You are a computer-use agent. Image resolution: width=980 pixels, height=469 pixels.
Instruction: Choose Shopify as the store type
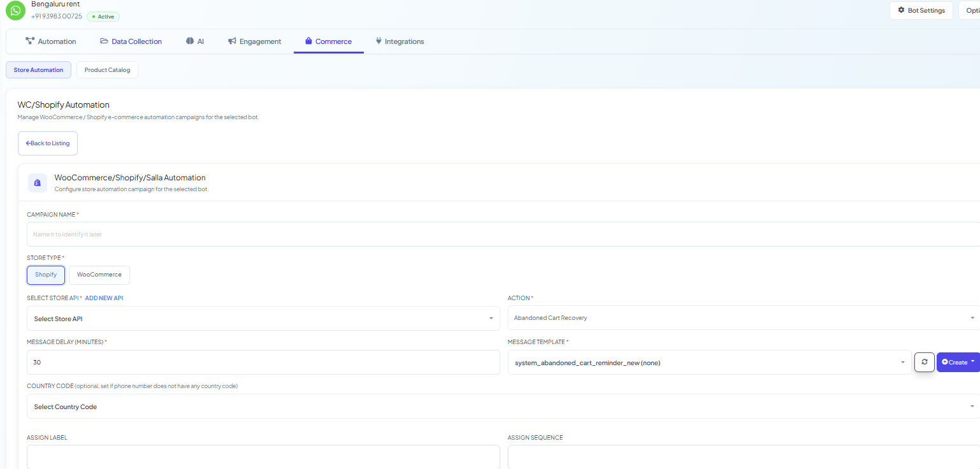pos(46,275)
